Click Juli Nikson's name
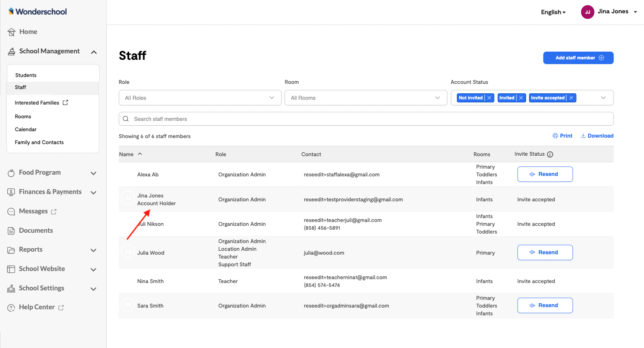644x348 pixels. tap(150, 224)
